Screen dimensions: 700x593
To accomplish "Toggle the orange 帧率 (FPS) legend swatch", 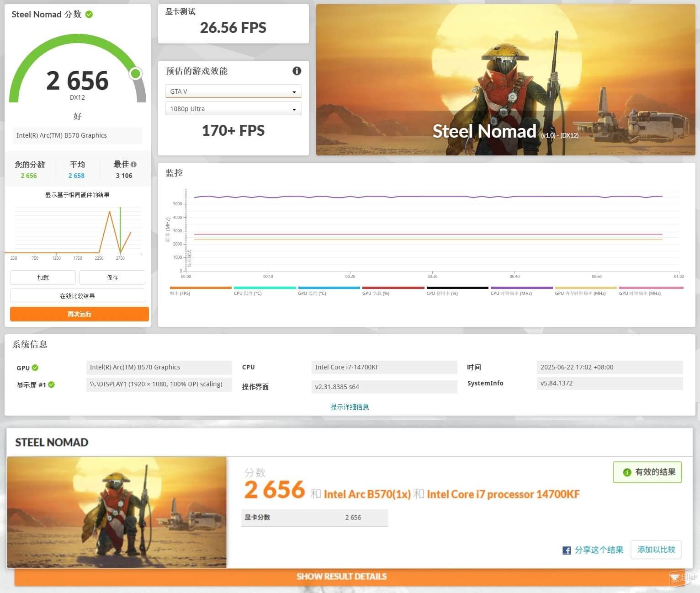I will click(x=201, y=288).
